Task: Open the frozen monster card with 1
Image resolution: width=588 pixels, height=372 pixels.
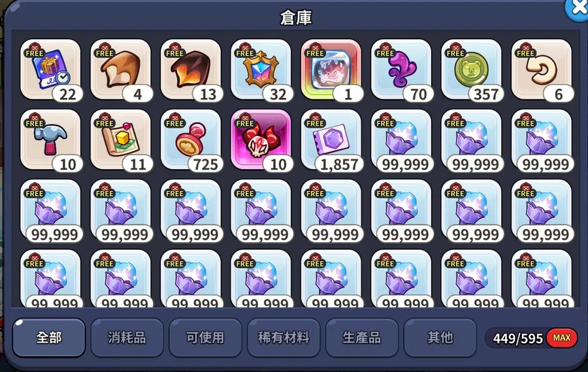Action: point(331,70)
